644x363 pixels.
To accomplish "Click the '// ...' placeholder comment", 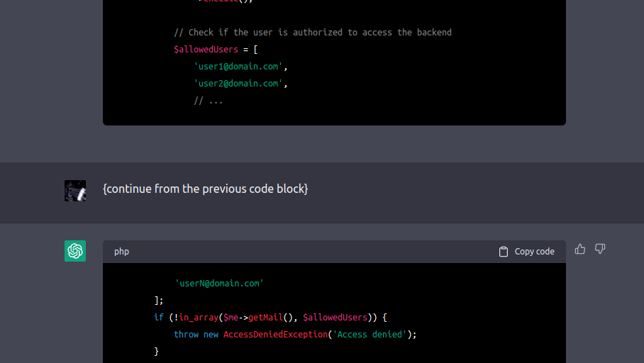I will coord(209,101).
